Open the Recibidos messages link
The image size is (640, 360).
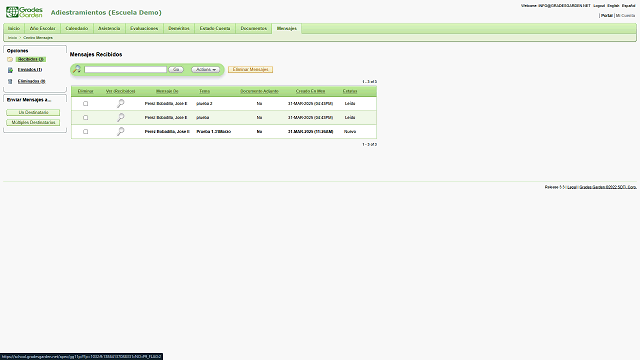tap(31, 60)
